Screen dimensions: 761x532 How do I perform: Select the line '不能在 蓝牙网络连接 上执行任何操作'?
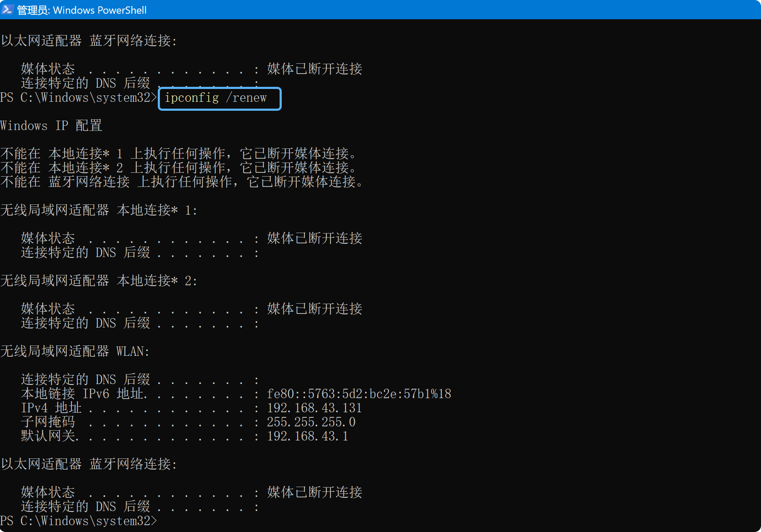point(183,182)
